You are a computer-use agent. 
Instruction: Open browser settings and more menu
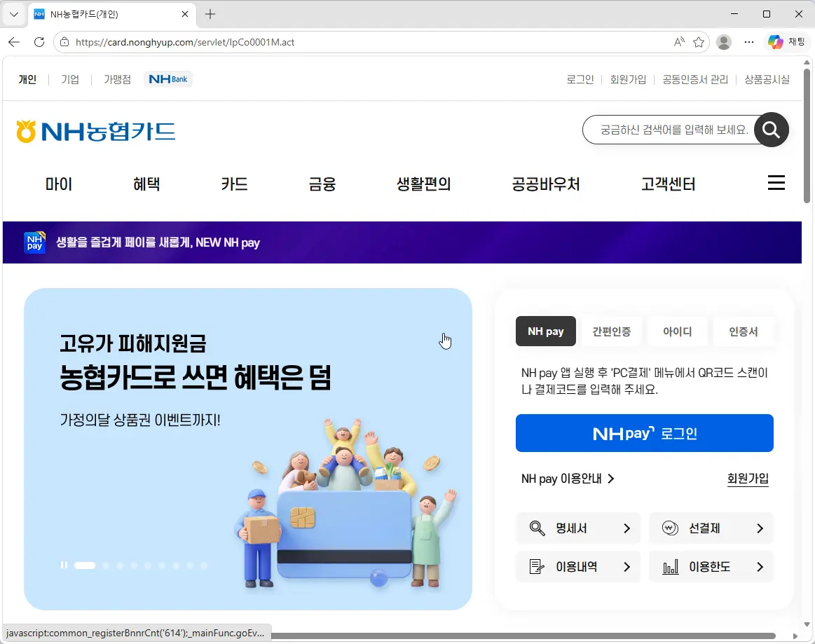pyautogui.click(x=748, y=42)
